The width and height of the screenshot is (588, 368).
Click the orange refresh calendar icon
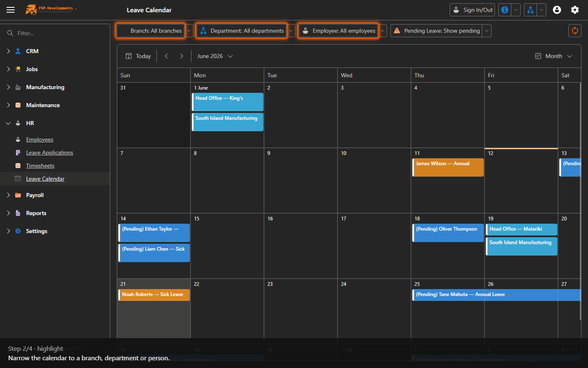pyautogui.click(x=575, y=31)
